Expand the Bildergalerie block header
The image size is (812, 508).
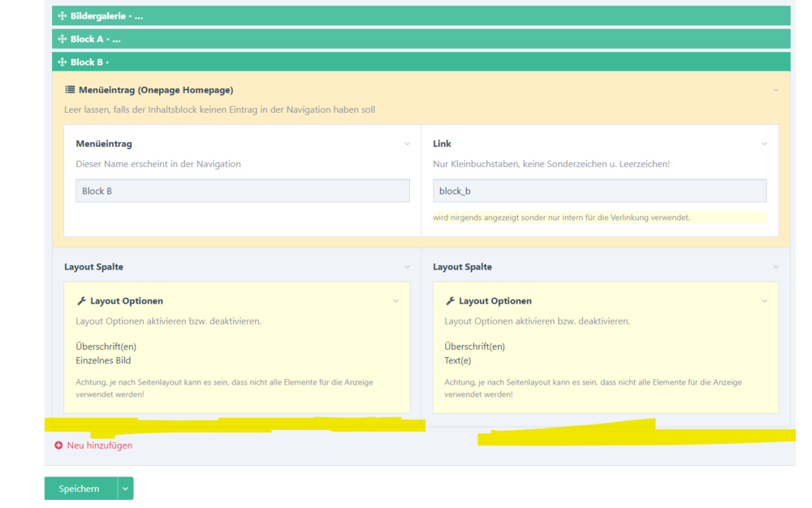click(422, 16)
